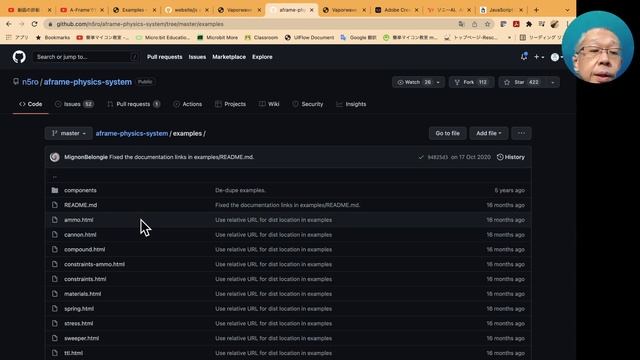Open the aframe-physics-system repository title link
The width and height of the screenshot is (640, 360).
coord(88,82)
